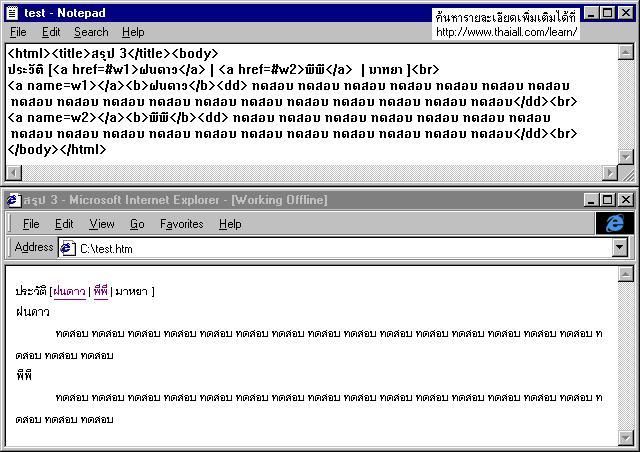The width and height of the screenshot is (640, 452).
Task: Open Notepad's Search menu
Action: click(x=91, y=32)
